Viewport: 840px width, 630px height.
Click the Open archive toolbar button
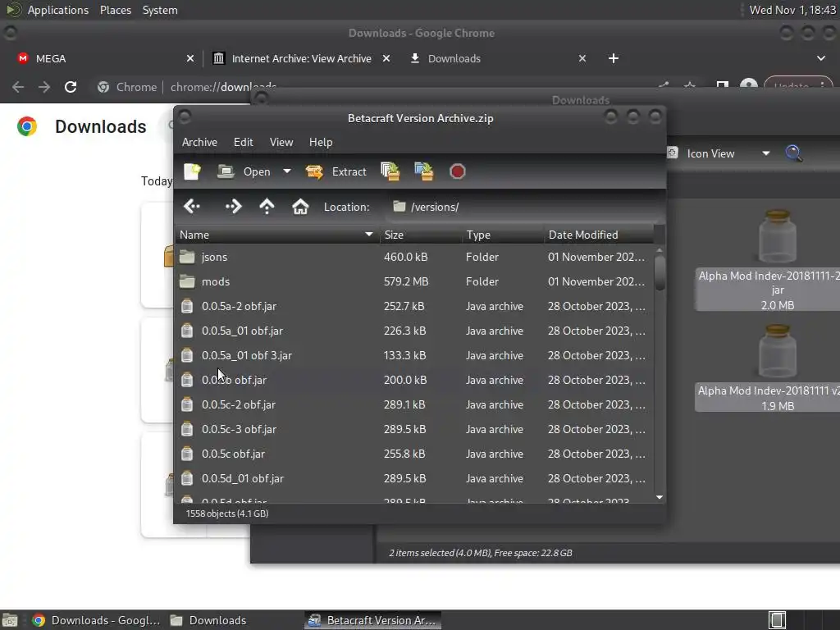click(x=244, y=171)
